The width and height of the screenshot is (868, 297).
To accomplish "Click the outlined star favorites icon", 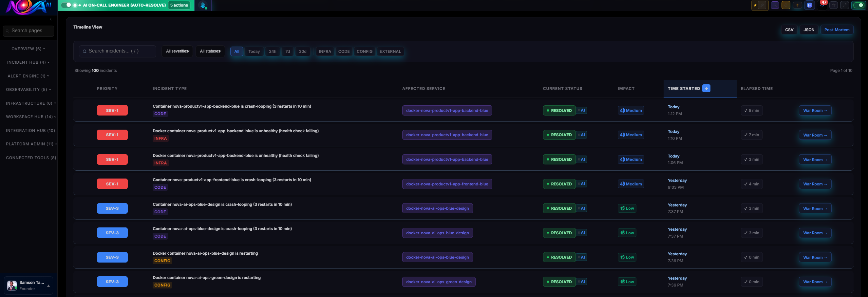I will point(833,5).
